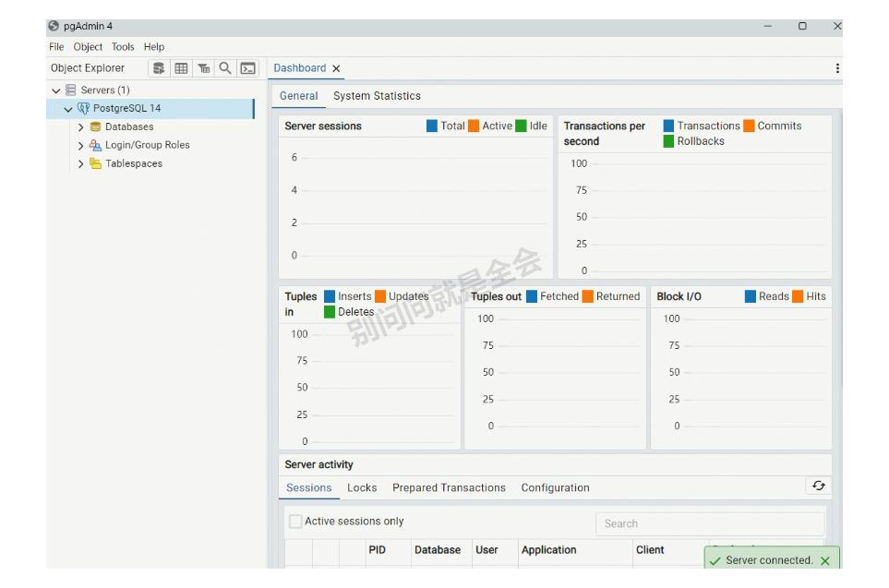889x588 pixels.
Task: Click the Servers group icon
Action: tap(71, 90)
